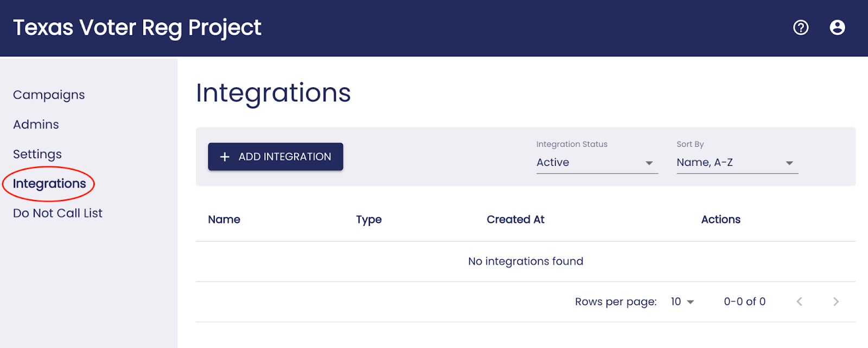Viewport: 868px width, 348px height.
Task: Click the Actions column header
Action: coord(720,220)
